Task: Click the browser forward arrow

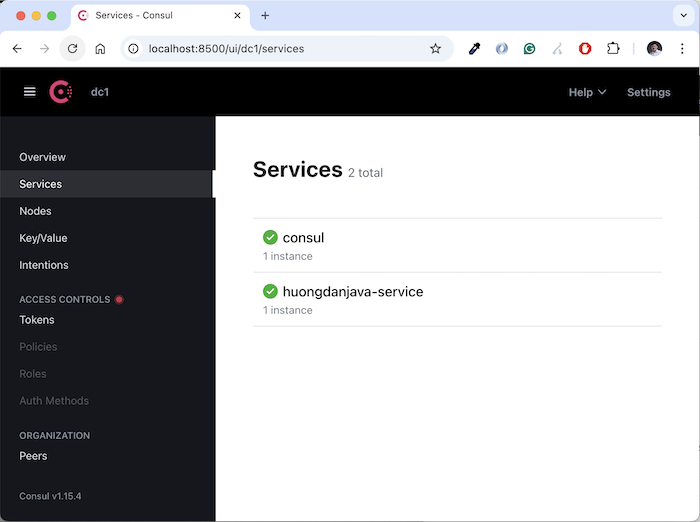Action: [x=44, y=49]
